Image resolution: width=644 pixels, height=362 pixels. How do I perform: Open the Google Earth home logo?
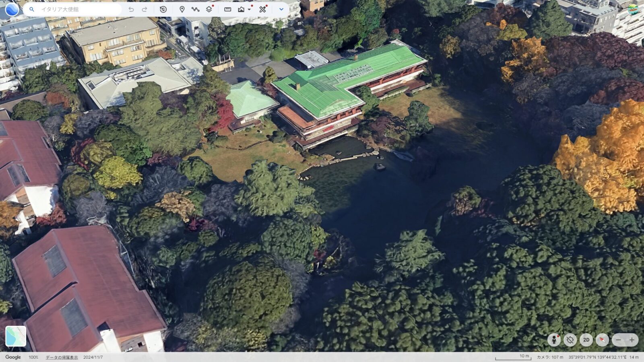coord(12,9)
